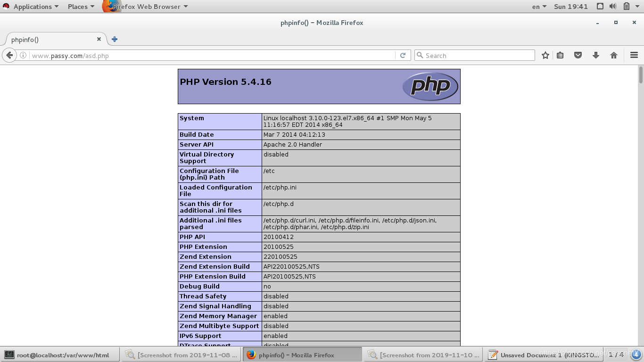
Task: Open the Downloads arrow panel
Action: (x=596, y=55)
